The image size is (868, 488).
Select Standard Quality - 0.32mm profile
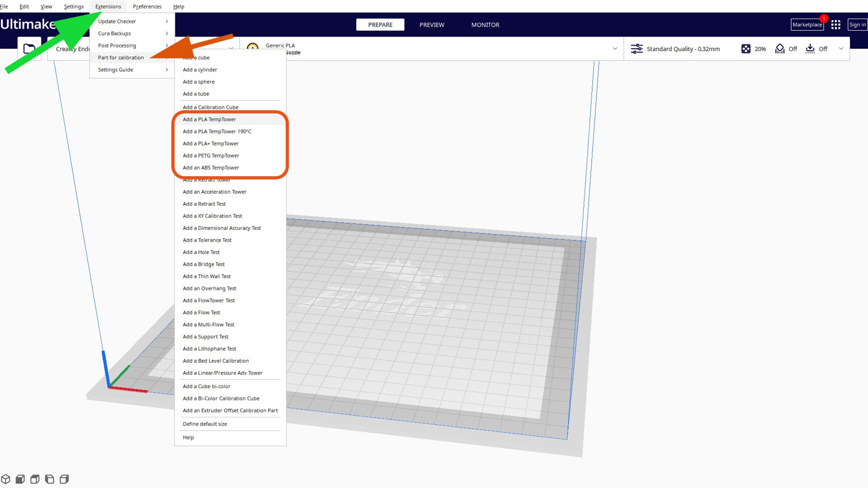683,49
